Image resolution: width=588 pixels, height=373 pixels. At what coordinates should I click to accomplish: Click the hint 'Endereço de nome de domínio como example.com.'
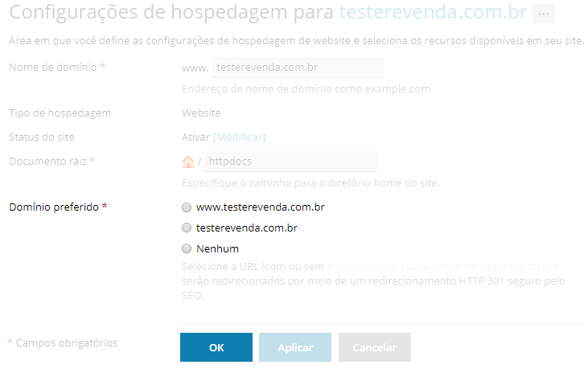(307, 89)
